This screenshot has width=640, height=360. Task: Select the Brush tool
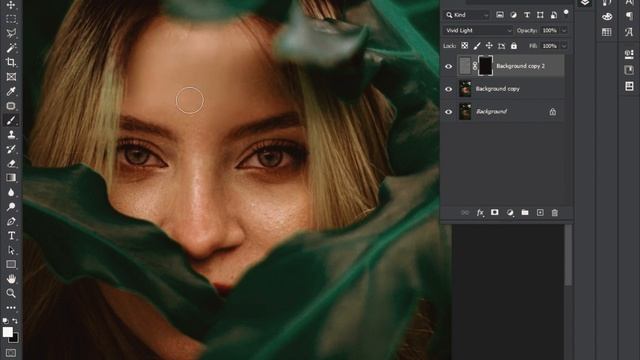click(x=11, y=120)
